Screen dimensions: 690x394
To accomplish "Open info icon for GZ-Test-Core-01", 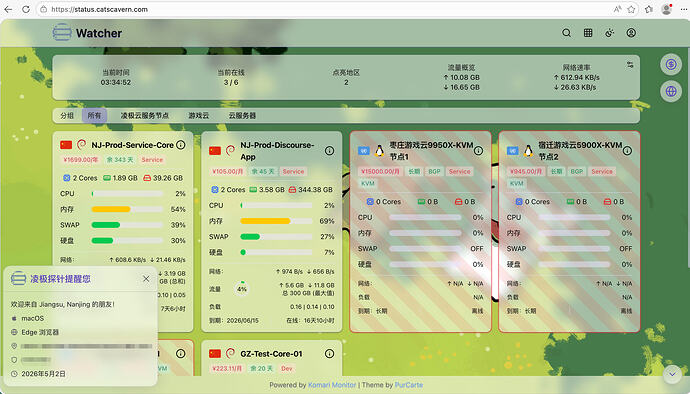I will [329, 353].
